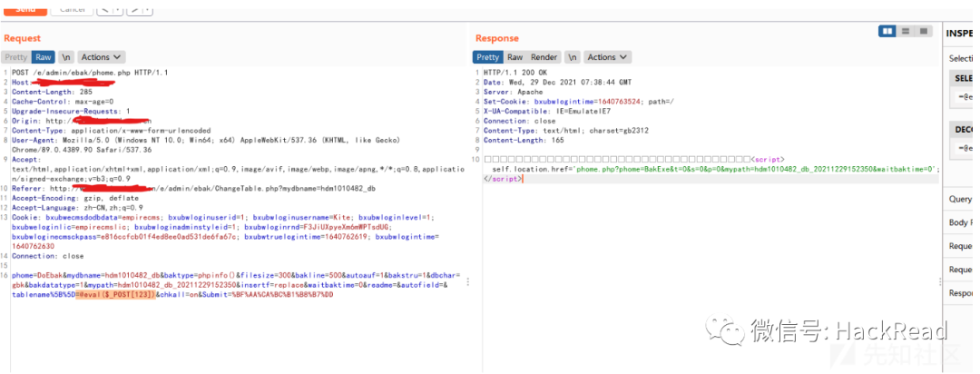This screenshot has width=980, height=374.
Task: Click the Inspector panel splitter handle
Action: click(939, 282)
